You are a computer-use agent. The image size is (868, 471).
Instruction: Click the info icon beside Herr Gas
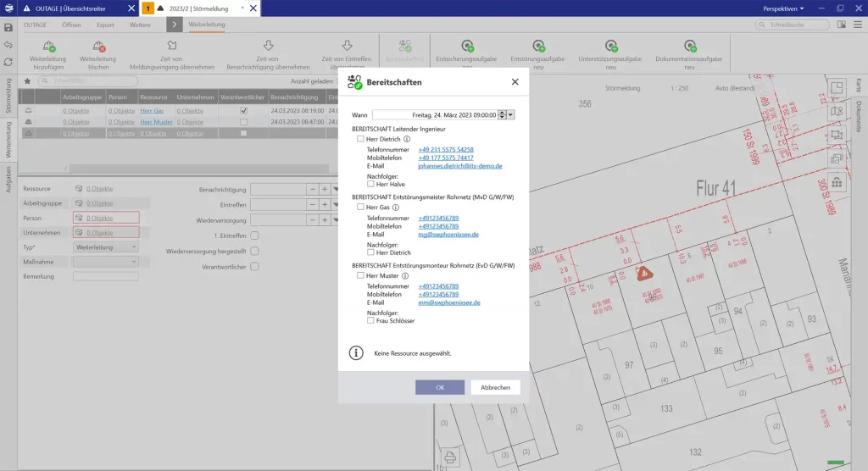pos(395,207)
